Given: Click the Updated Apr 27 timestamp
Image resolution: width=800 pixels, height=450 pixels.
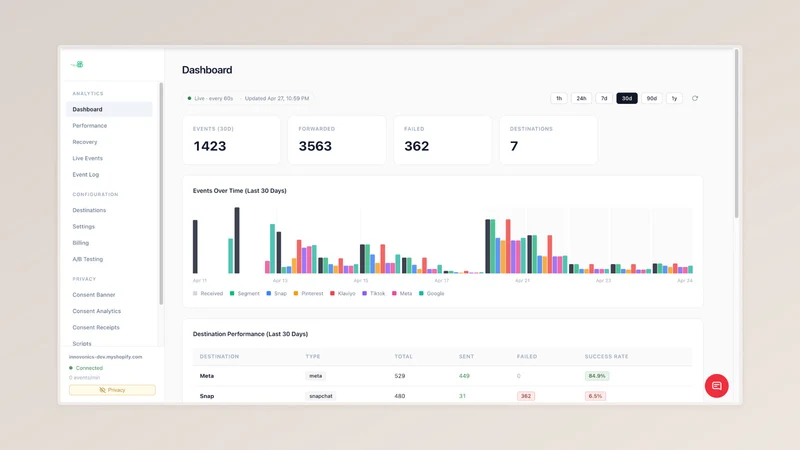Looking at the screenshot, I should (x=277, y=98).
